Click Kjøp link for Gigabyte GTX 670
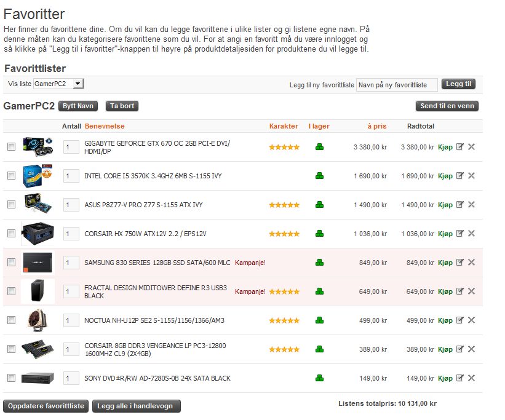Viewport: 505px width, 420px height. tap(445, 147)
